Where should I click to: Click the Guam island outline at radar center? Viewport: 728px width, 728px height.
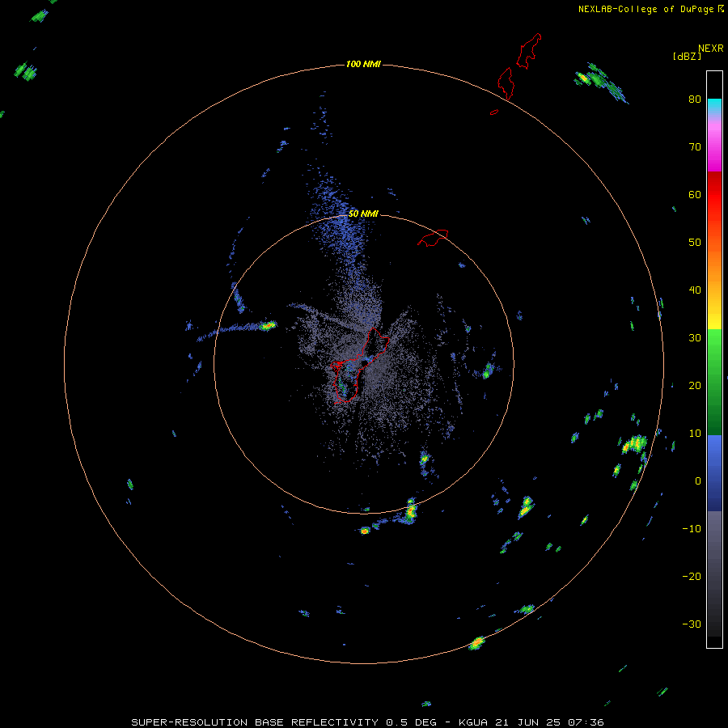[358, 366]
